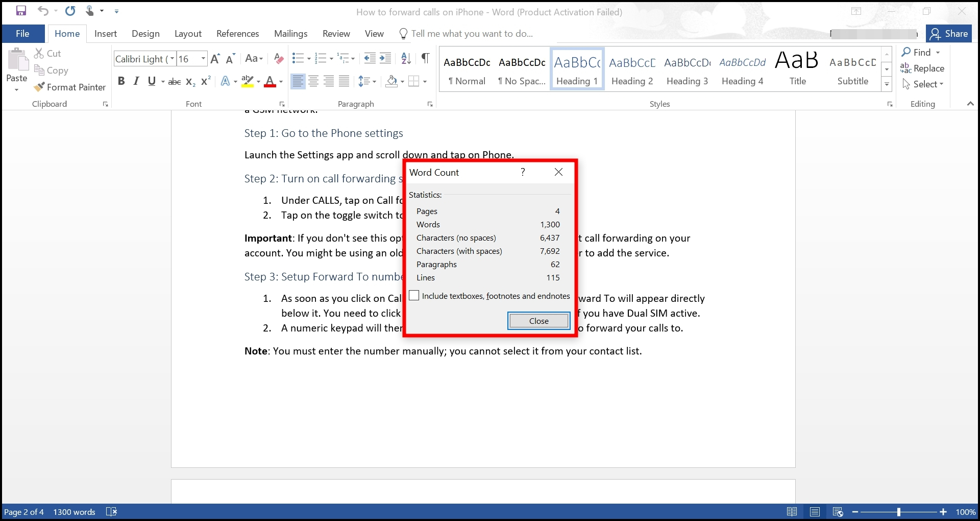Apply the yellow text highlight color
The height and width of the screenshot is (521, 980).
[248, 81]
